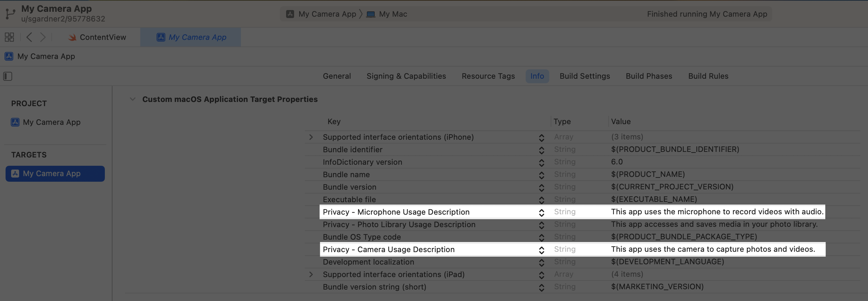Open key stepper for Bundle OS Type code
The height and width of the screenshot is (301, 868).
541,238
